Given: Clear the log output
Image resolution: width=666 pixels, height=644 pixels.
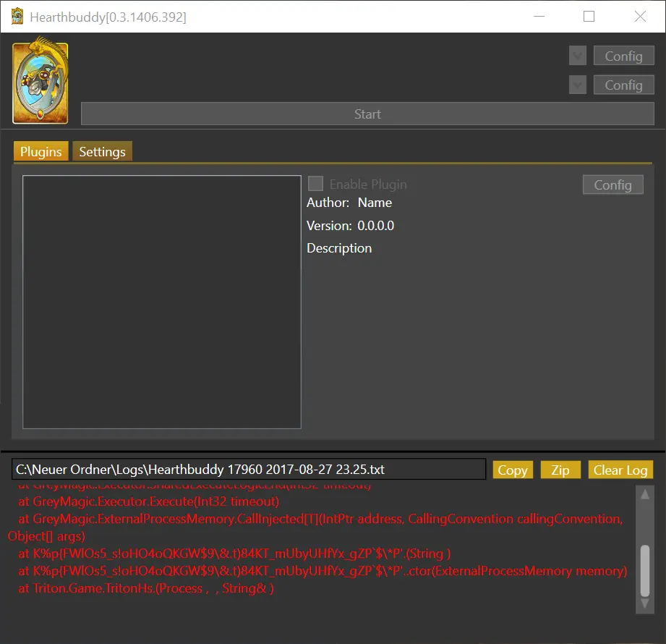Looking at the screenshot, I should (x=620, y=470).
